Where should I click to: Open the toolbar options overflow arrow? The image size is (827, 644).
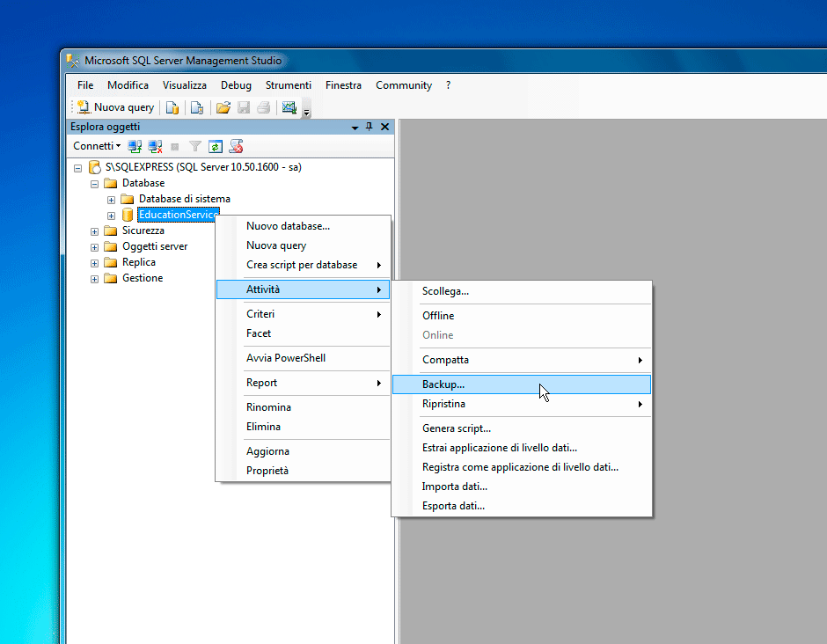[x=306, y=110]
